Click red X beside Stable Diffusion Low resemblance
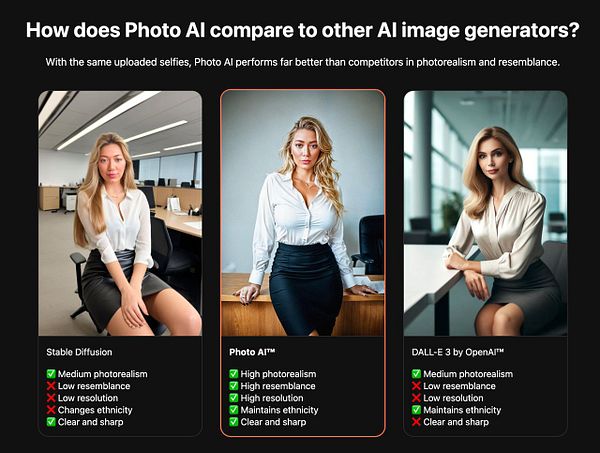Viewport: 600px width, 453px height. click(51, 386)
